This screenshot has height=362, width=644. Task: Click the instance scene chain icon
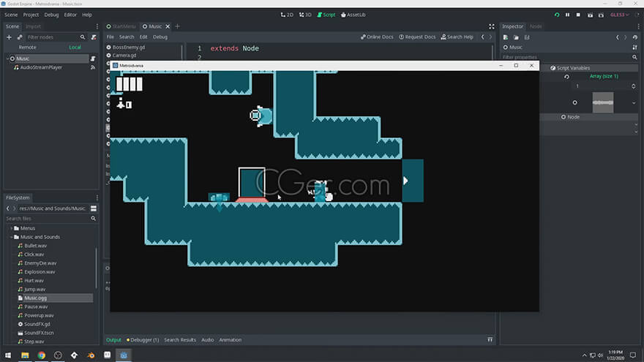coord(20,37)
